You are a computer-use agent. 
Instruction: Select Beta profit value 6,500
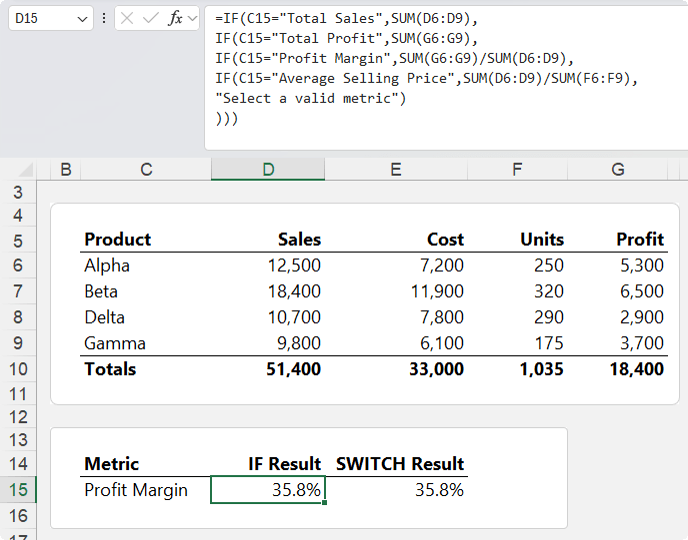618,291
